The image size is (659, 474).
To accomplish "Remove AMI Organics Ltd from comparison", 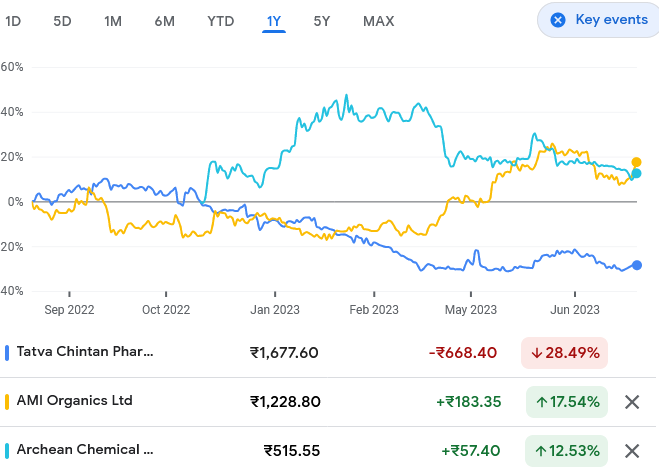I will click(632, 402).
